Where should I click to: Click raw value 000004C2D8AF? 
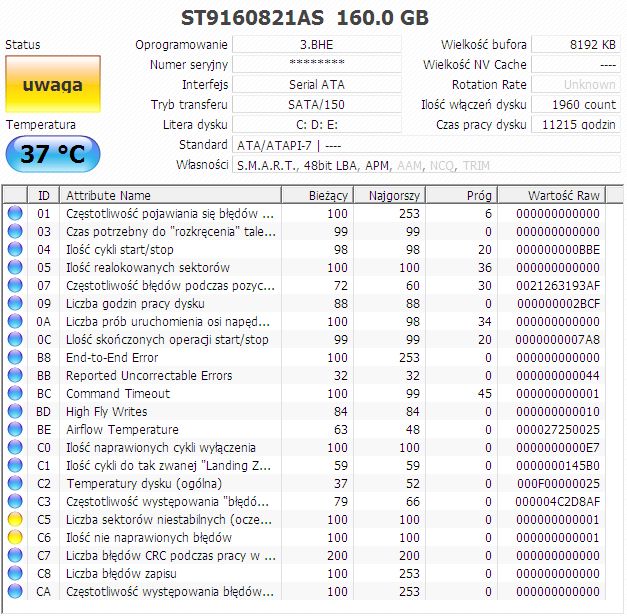tap(558, 501)
